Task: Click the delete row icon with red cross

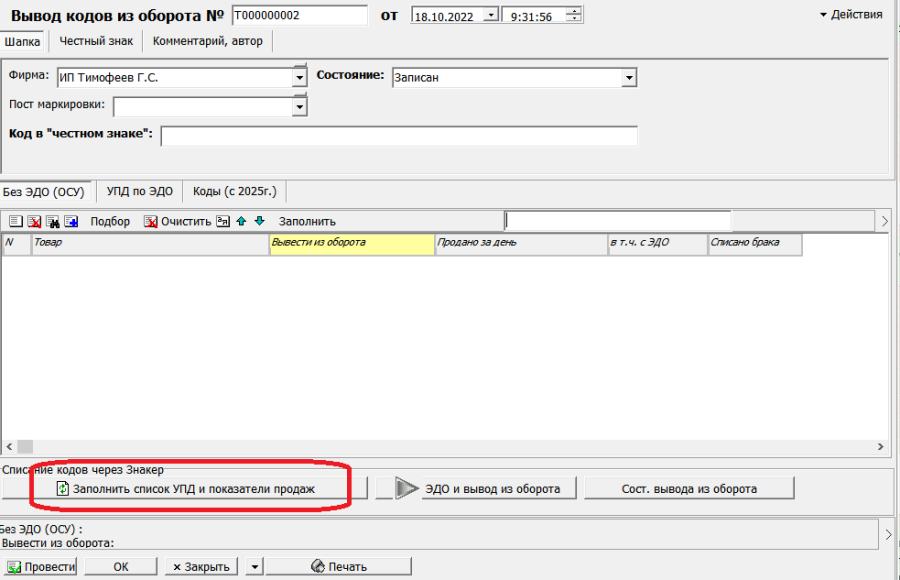Action: click(34, 221)
